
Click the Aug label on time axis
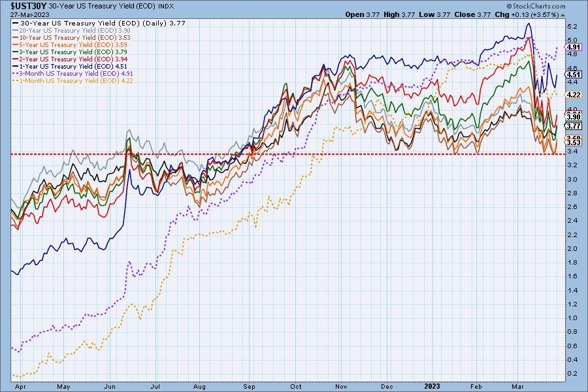(x=199, y=386)
